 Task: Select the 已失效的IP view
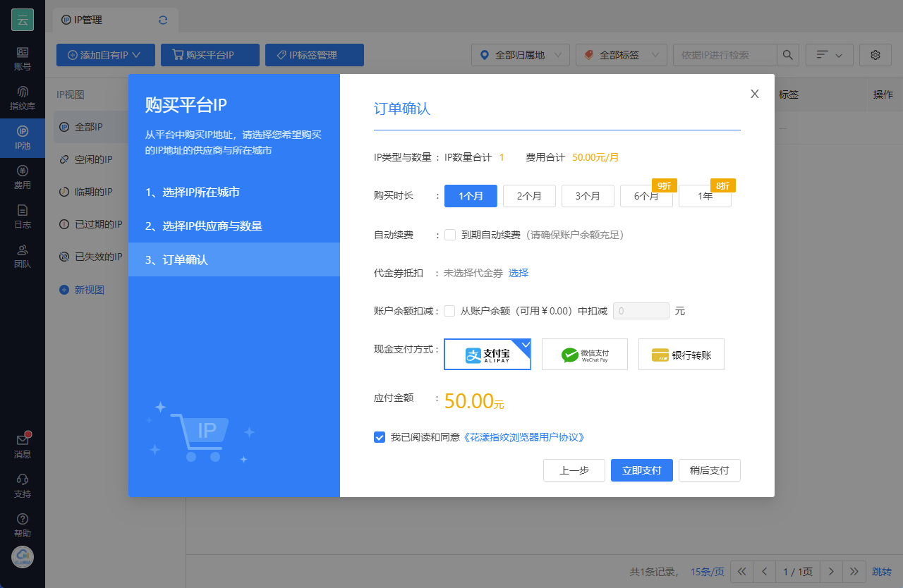(x=98, y=257)
